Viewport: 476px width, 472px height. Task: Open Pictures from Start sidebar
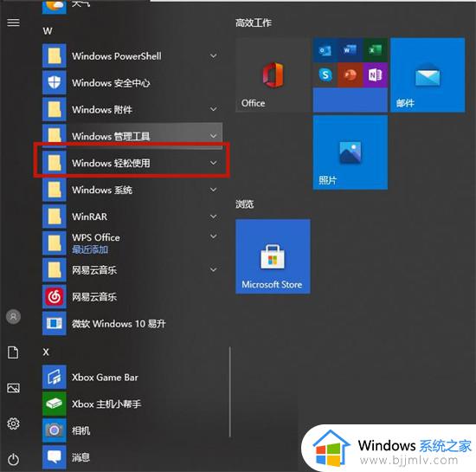pos(13,388)
